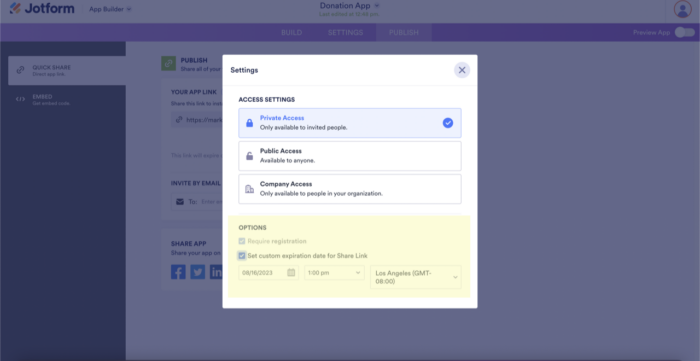Click the 'Last edited at' timestamp text
Screen dimensions: 700x361
[350, 15]
